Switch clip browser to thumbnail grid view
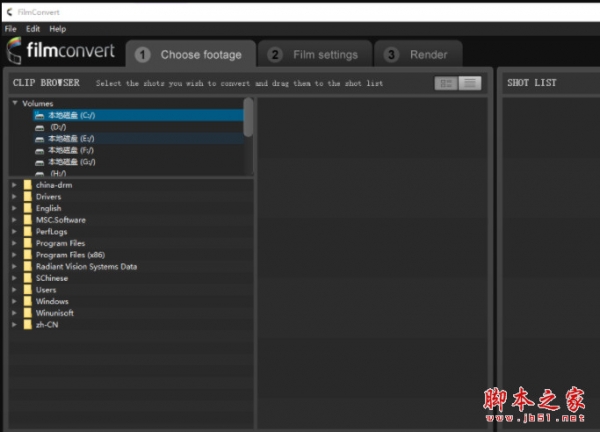600x432 pixels. coord(446,83)
